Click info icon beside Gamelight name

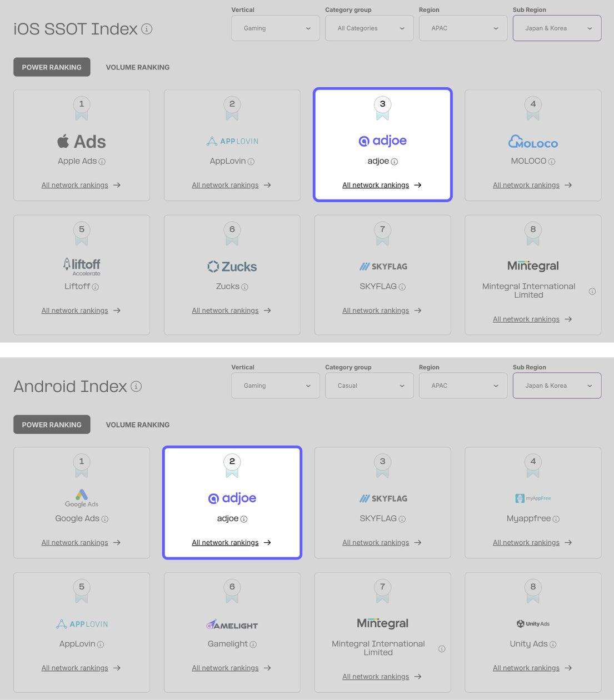click(x=253, y=644)
